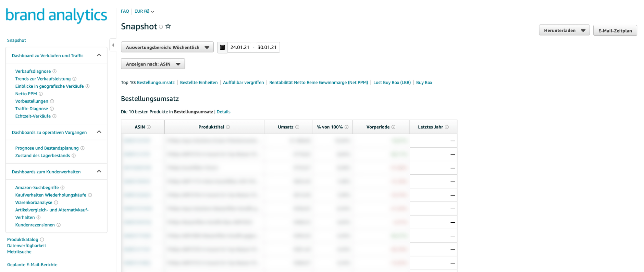Click info icon in Vorperiode column header
This screenshot has width=644, height=272.
point(394,127)
